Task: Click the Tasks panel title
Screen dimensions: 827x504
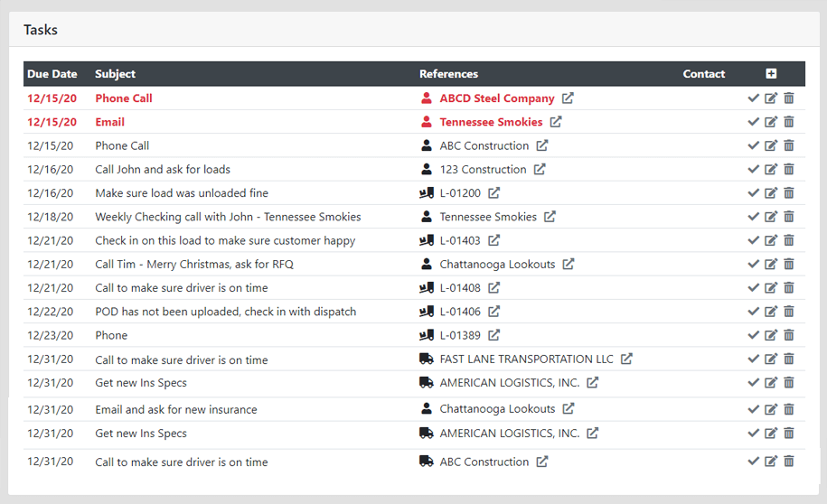Action: (x=41, y=30)
